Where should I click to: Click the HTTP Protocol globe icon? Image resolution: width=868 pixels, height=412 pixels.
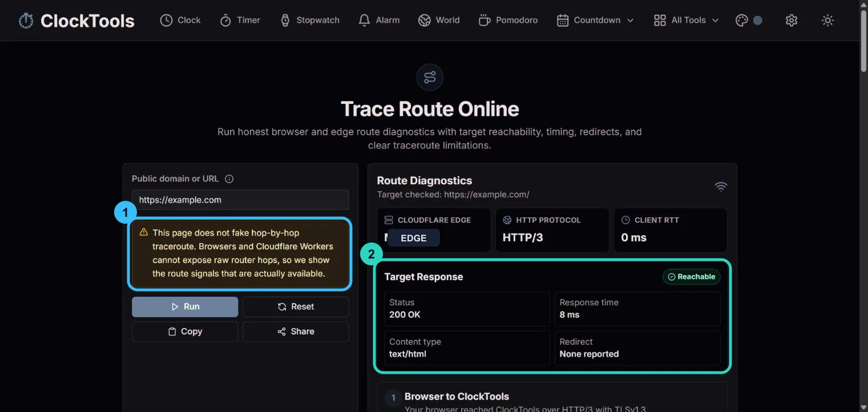pos(507,220)
